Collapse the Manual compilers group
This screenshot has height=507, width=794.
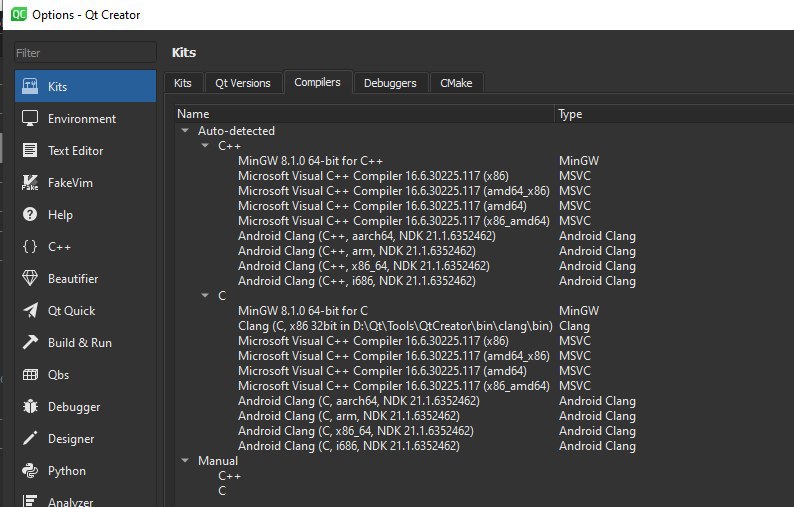185,460
